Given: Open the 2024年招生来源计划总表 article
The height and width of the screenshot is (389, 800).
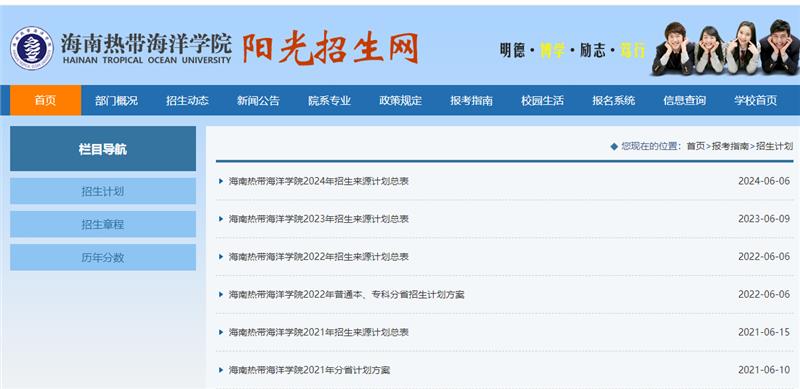Looking at the screenshot, I should click(318, 181).
